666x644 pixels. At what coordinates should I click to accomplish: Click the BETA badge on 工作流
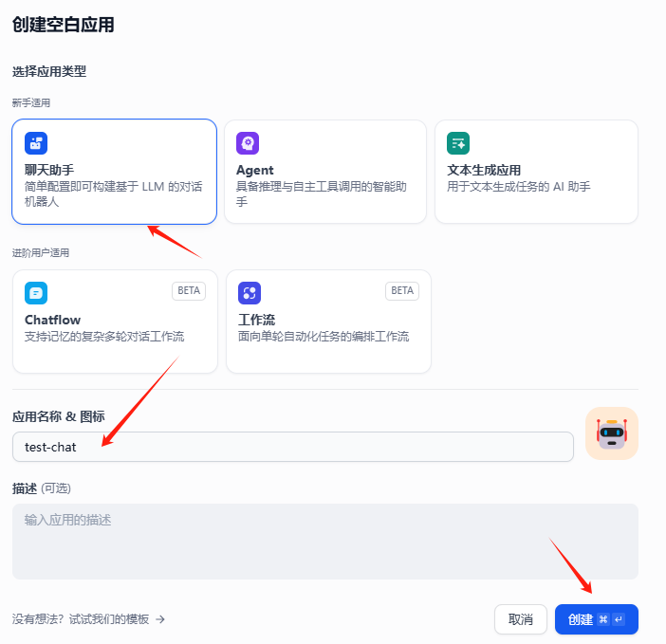402,291
